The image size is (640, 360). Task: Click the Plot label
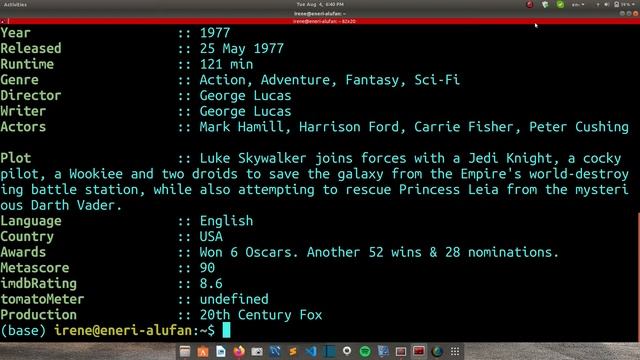point(16,158)
